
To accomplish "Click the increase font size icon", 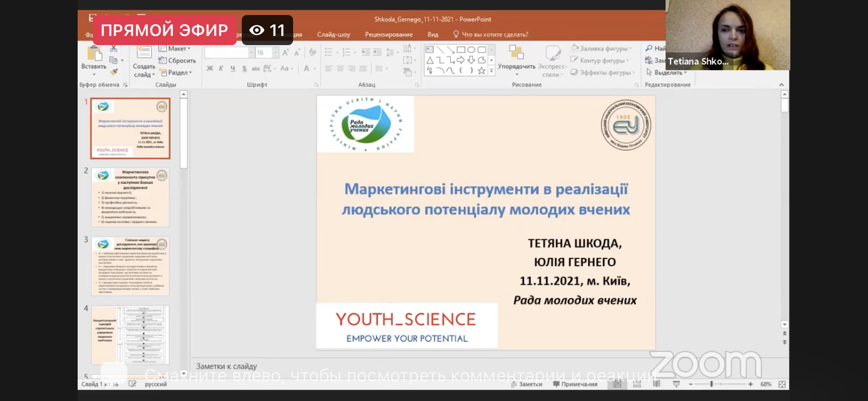I will [286, 53].
